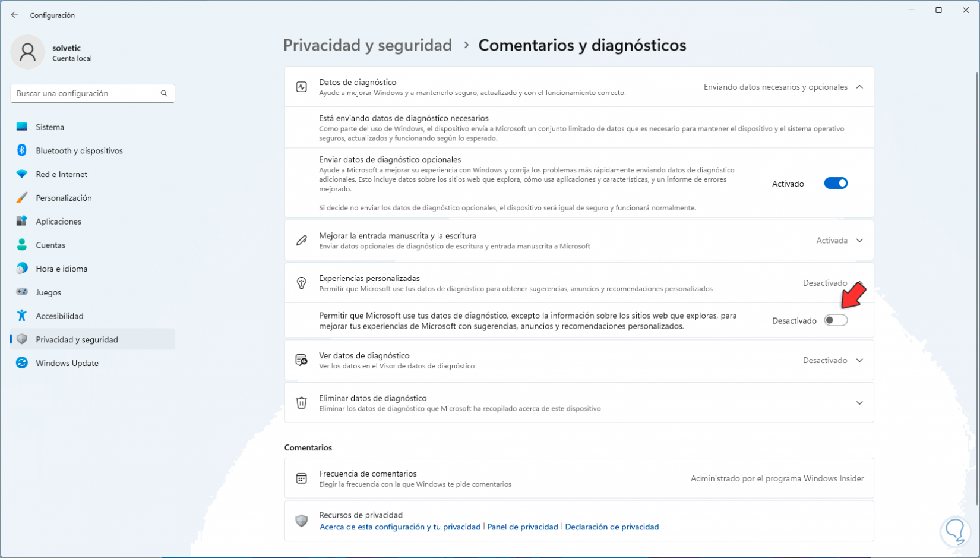Click the Windows Update icon
The width and height of the screenshot is (980, 558).
(x=22, y=363)
